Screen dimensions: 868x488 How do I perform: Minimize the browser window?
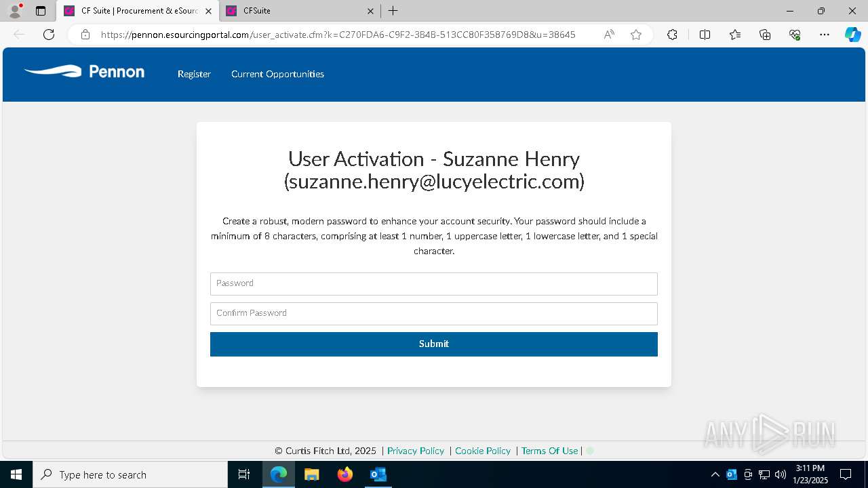(790, 11)
